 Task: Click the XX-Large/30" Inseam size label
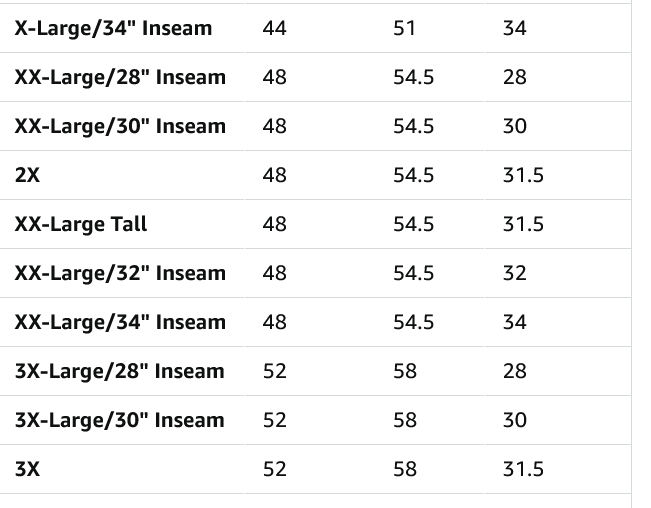click(120, 126)
